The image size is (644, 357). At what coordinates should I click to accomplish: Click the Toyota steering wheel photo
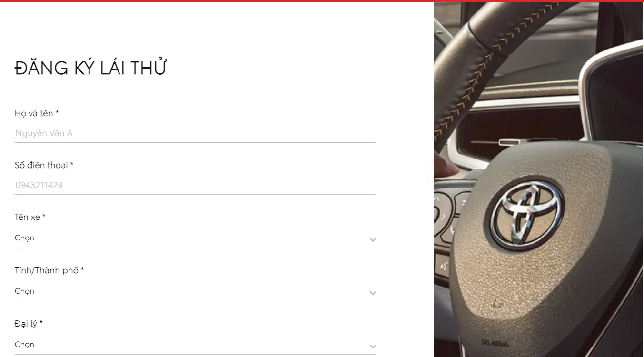pos(539,179)
